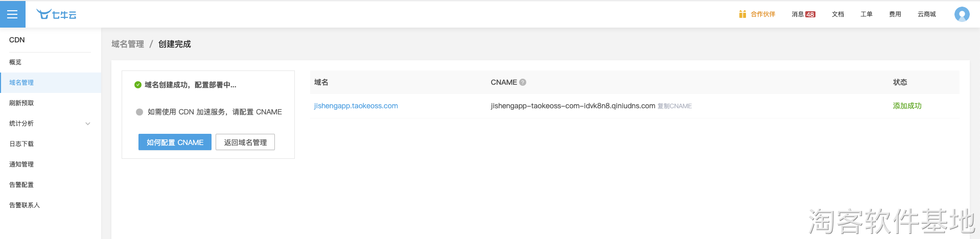Click 复制CNAME to copy the record
The image size is (980, 239).
[674, 106]
